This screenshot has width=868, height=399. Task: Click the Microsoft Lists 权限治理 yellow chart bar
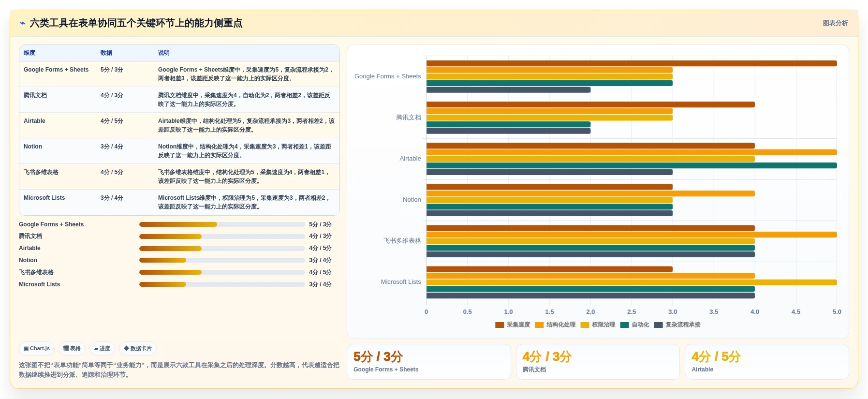[x=632, y=282]
